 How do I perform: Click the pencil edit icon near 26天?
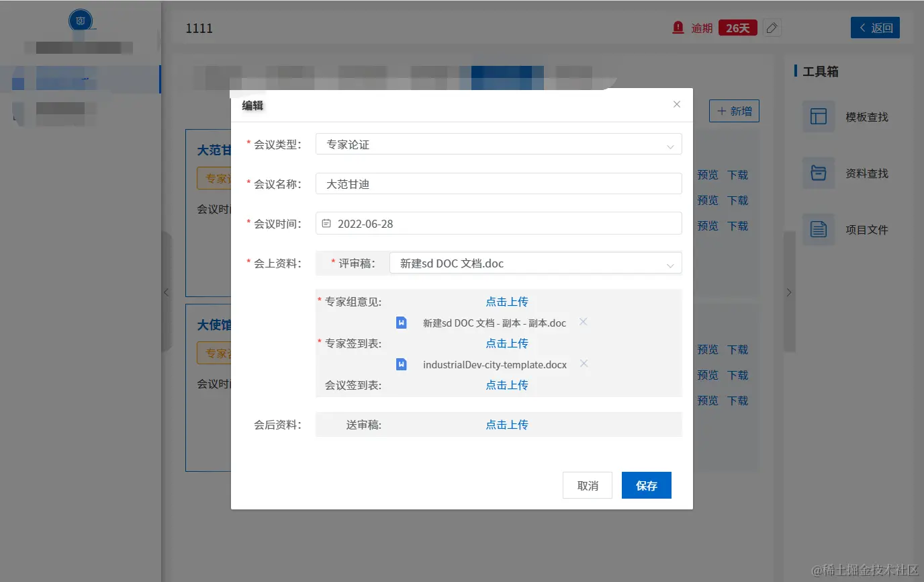pyautogui.click(x=772, y=28)
